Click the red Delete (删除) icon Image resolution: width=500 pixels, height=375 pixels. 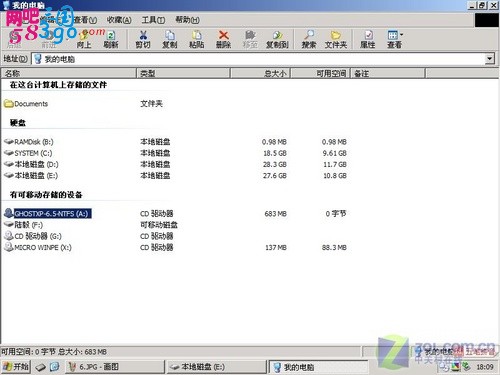tap(223, 39)
